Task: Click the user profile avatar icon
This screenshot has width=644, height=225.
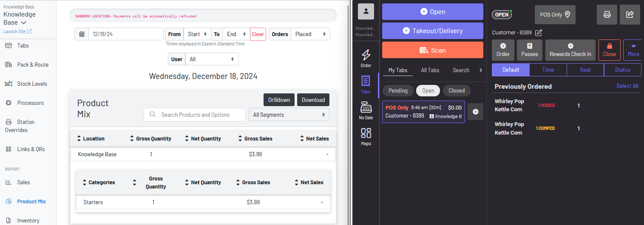Action: tap(366, 11)
